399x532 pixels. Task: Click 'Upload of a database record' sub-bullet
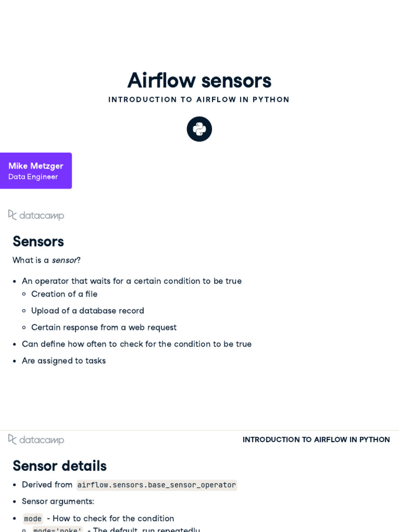(88, 311)
